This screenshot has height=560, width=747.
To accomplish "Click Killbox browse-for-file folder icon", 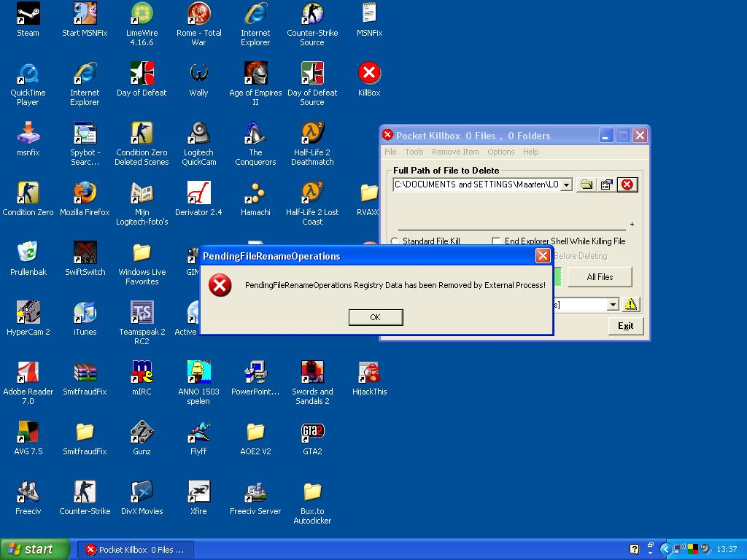I will tap(587, 184).
